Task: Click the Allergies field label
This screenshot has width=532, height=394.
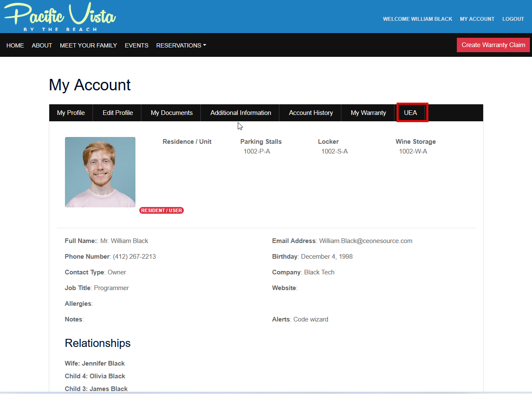Action: pyautogui.click(x=78, y=304)
